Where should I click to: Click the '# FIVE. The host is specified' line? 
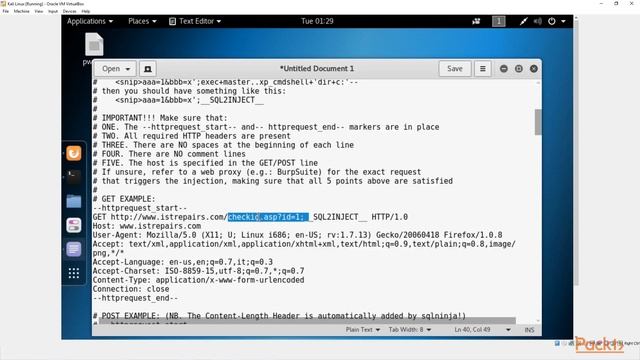[x=205, y=163]
